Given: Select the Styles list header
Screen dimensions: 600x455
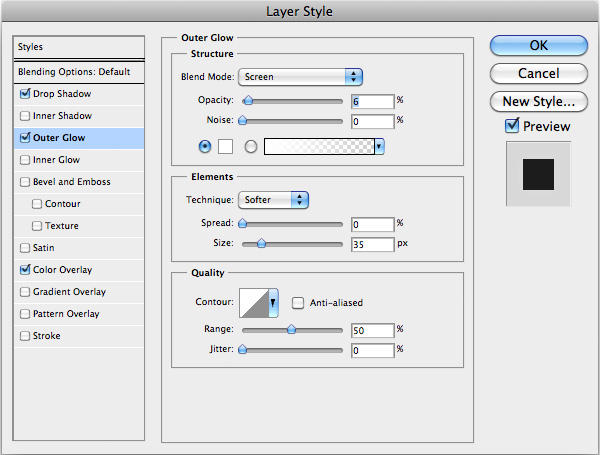Looking at the screenshot, I should point(78,47).
